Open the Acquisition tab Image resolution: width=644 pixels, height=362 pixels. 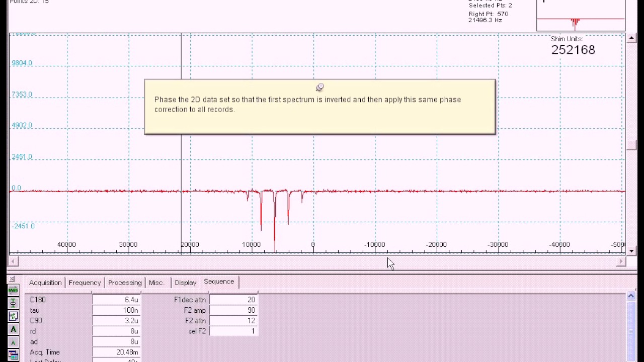point(45,283)
